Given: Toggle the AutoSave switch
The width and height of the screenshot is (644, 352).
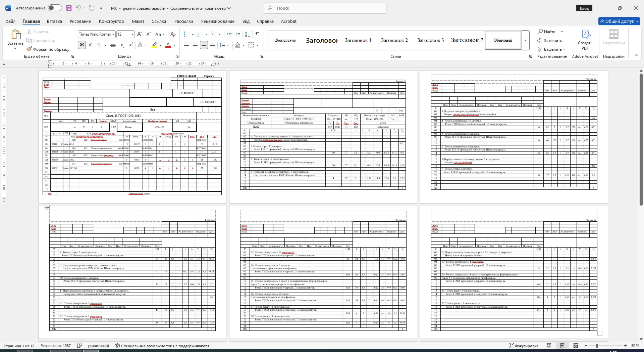Looking at the screenshot, I should pyautogui.click(x=55, y=8).
